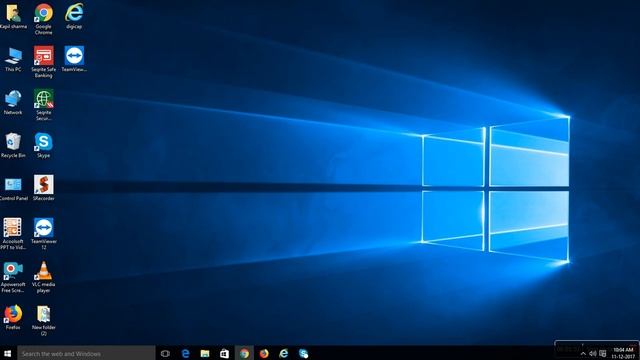Select the Skype desktop shortcut
This screenshot has width=640, height=360.
point(43,146)
